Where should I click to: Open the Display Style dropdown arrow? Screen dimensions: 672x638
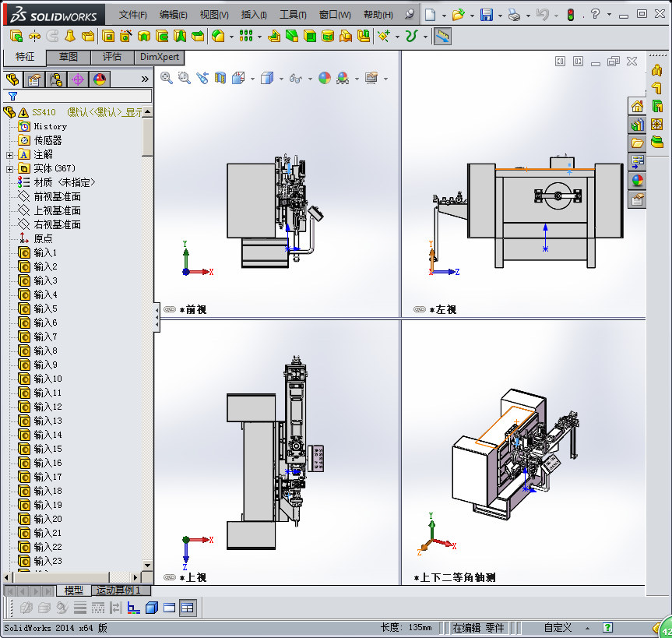(x=281, y=79)
